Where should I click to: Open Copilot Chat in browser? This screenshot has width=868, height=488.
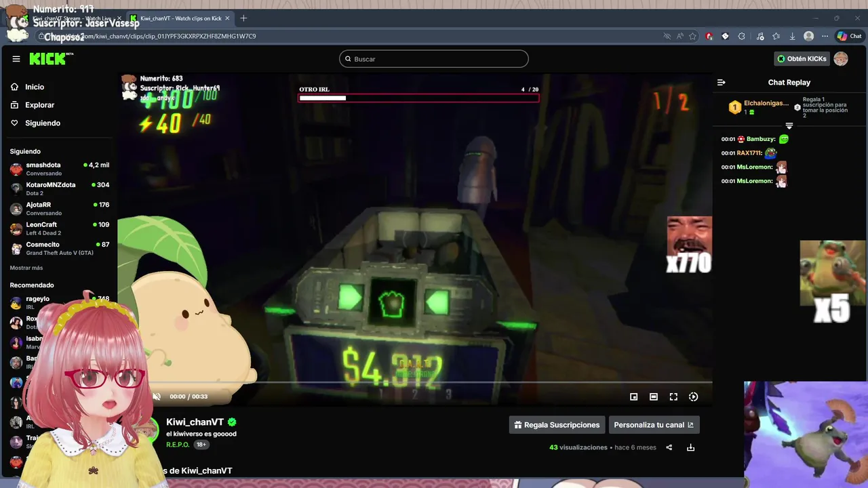tap(849, 37)
